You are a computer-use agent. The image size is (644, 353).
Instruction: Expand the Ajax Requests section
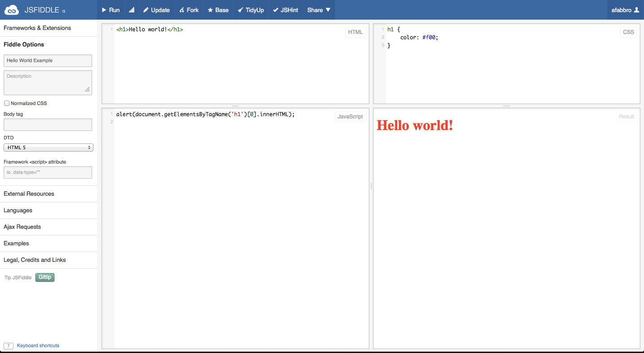[x=48, y=227]
